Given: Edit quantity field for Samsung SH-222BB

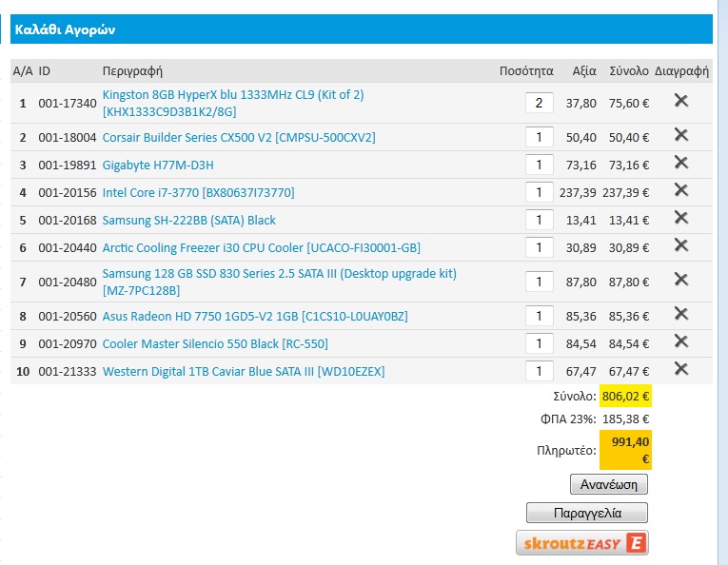Looking at the screenshot, I should pos(539,220).
